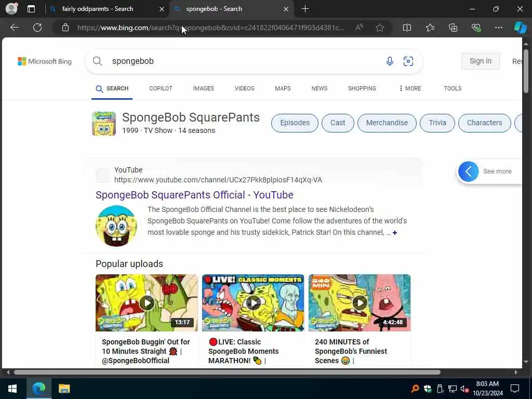Open Settings and more ellipsis
Screen dimensions: 532x399
click(x=498, y=28)
